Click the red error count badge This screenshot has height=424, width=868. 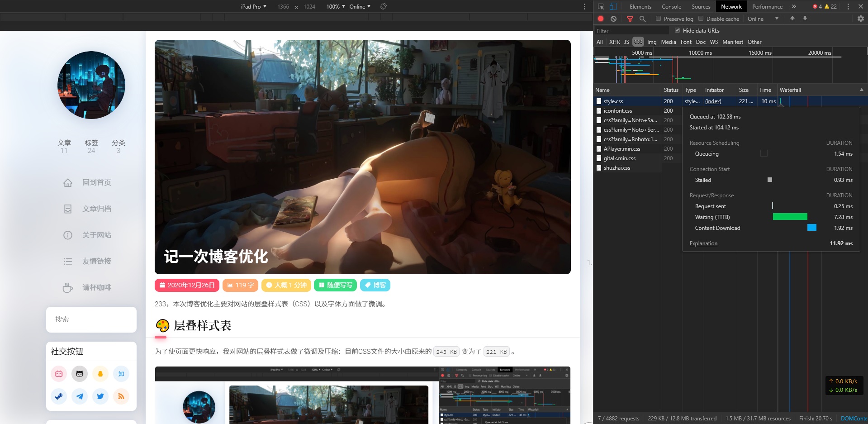817,6
